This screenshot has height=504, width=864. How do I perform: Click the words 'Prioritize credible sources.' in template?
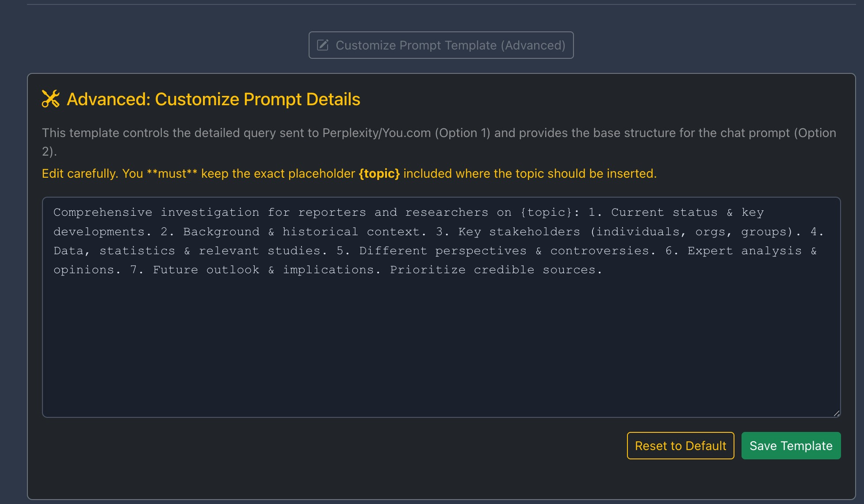(496, 270)
